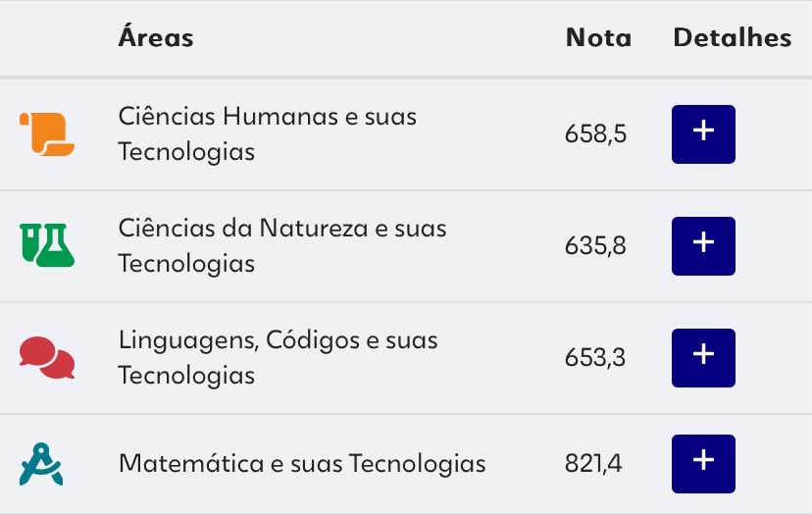Select the Ciências Humanas e suas Tecnologias label
This screenshot has width=812, height=515.
click(267, 134)
